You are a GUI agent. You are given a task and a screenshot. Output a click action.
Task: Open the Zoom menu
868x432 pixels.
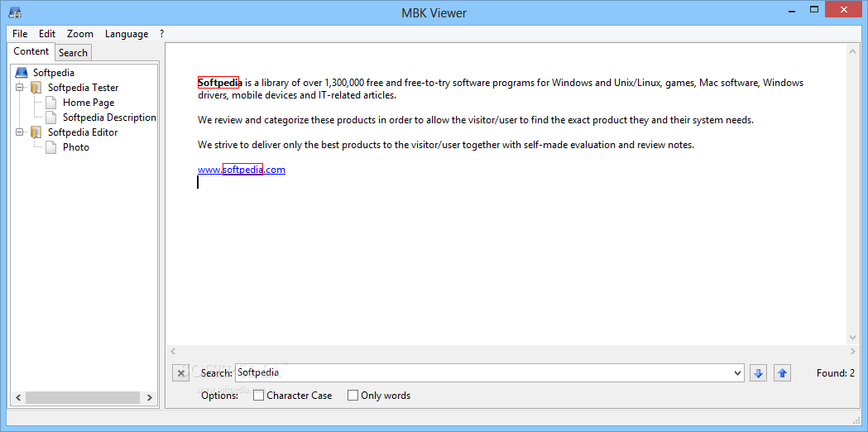(x=80, y=34)
